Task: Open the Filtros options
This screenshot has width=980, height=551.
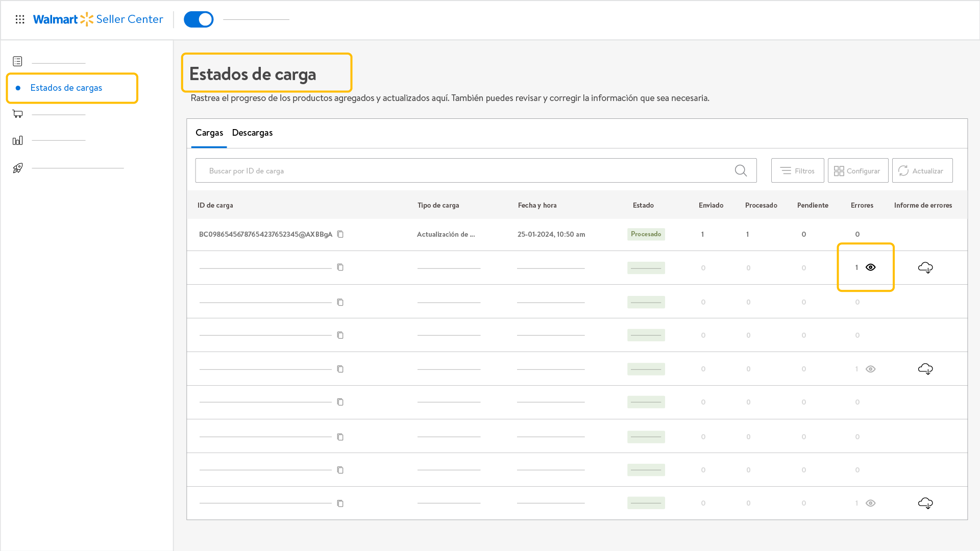Action: (797, 171)
